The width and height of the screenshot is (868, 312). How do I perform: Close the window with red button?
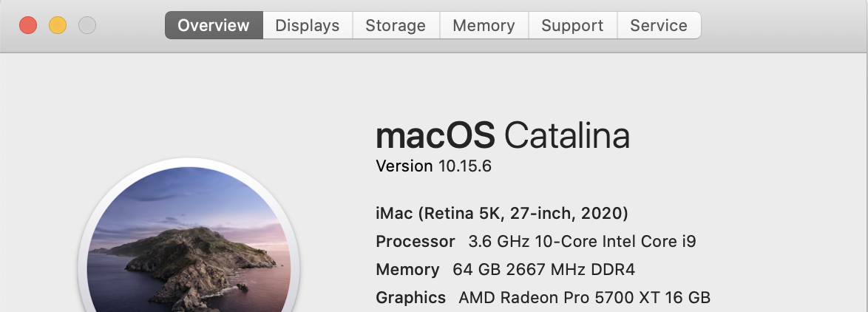click(28, 26)
